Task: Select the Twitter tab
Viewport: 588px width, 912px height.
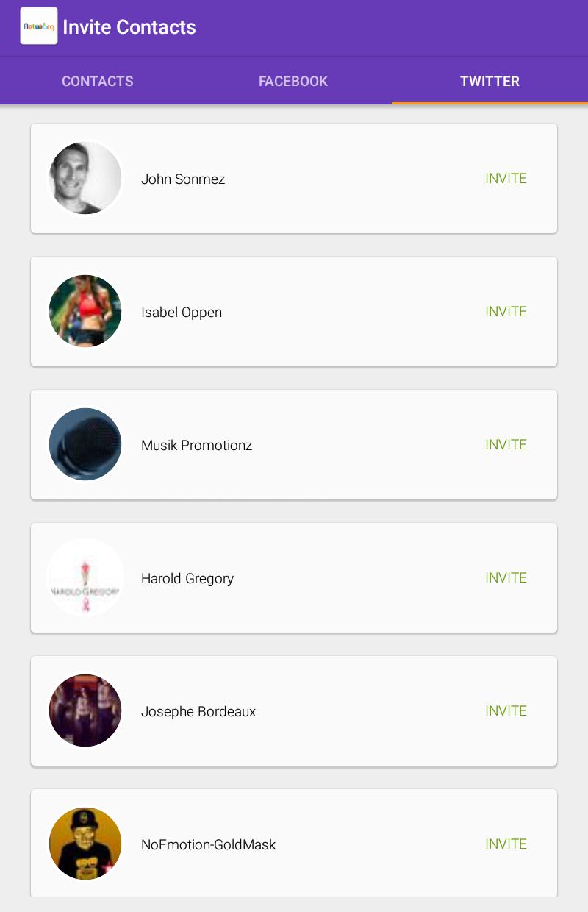Action: click(x=490, y=82)
